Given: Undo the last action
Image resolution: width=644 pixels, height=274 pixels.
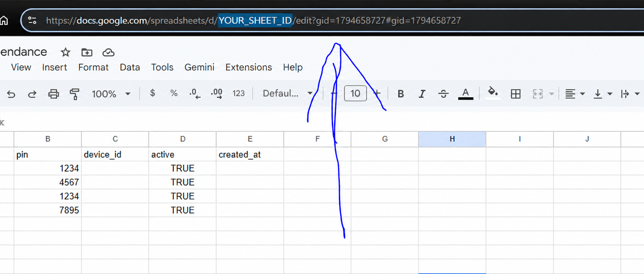Looking at the screenshot, I should coord(11,94).
